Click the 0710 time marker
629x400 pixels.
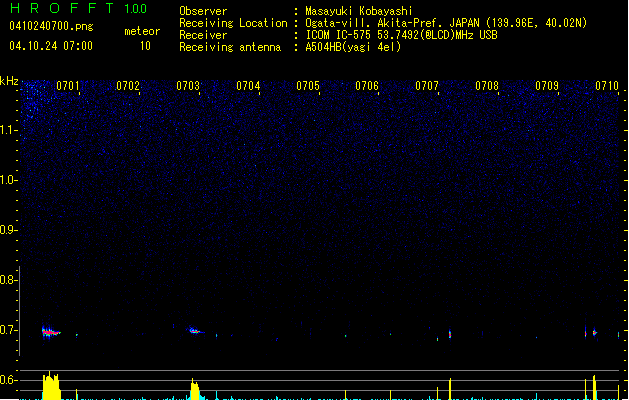pos(607,86)
